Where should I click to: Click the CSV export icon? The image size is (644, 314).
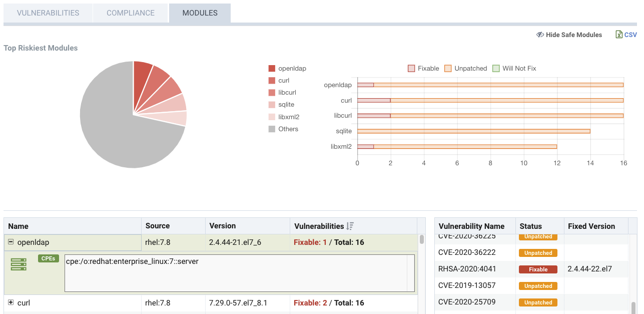[x=619, y=35]
